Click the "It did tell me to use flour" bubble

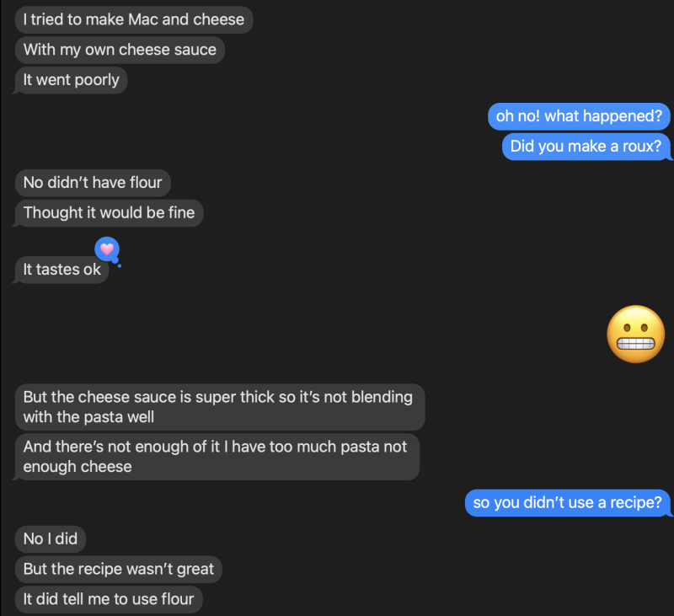click(109, 599)
